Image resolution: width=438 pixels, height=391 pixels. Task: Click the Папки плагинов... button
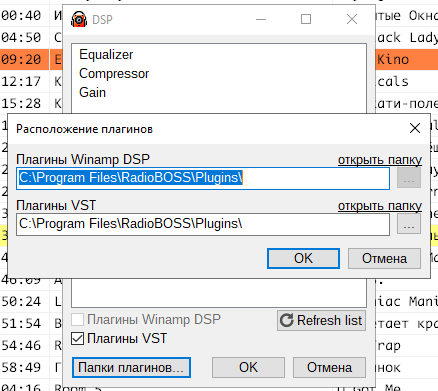pos(131,368)
